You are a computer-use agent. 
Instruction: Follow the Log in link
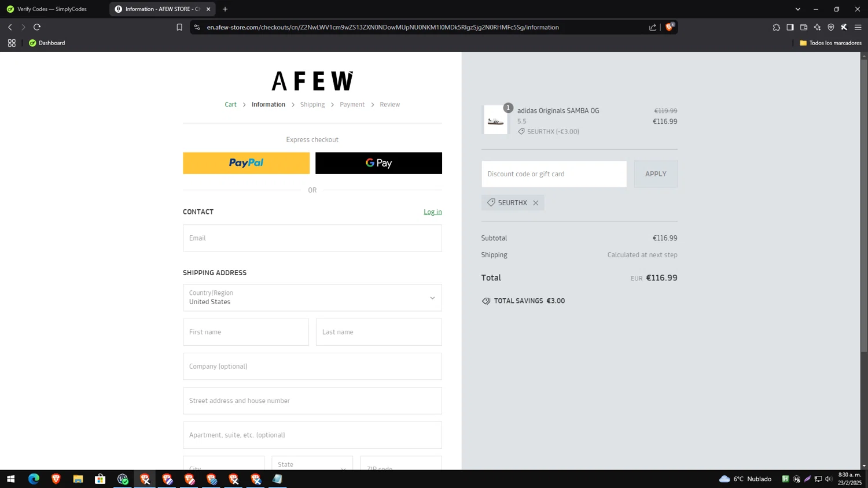tap(433, 212)
